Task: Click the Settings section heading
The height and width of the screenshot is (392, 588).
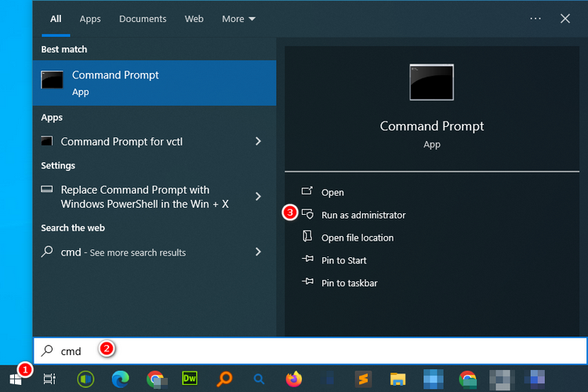Action: pyautogui.click(x=58, y=165)
